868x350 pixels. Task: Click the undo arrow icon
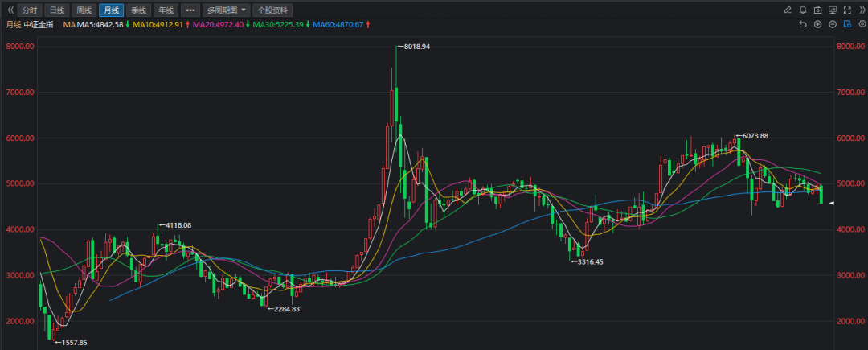tap(803, 24)
